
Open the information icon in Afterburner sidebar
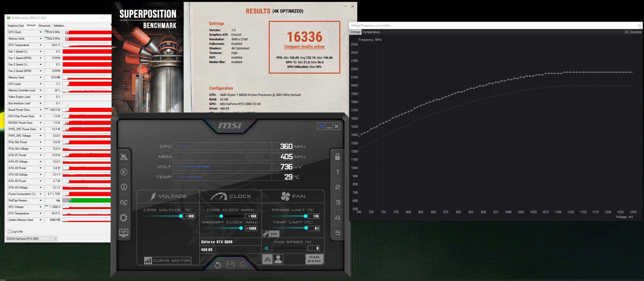point(124,187)
